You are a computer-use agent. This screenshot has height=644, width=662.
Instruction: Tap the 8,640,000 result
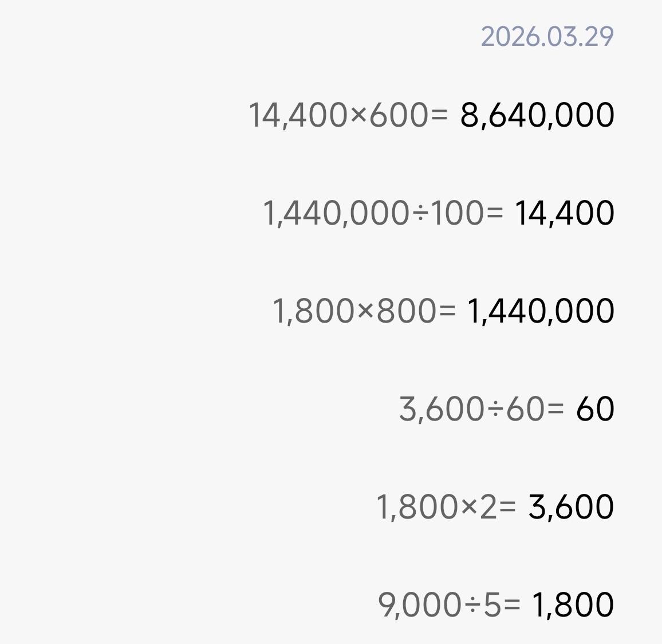[x=537, y=115]
